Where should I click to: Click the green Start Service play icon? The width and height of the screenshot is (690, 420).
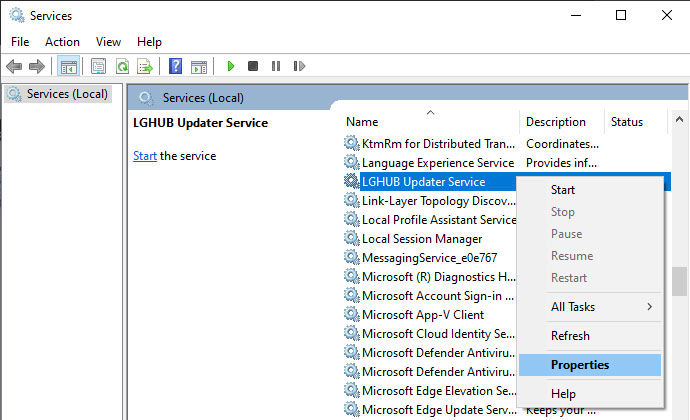(231, 66)
